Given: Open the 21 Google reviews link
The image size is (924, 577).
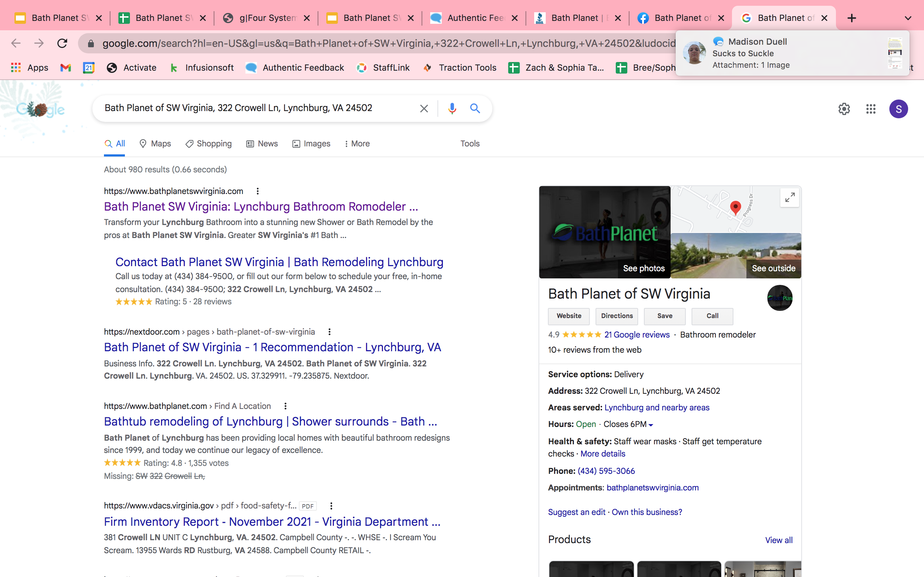Looking at the screenshot, I should pos(636,335).
